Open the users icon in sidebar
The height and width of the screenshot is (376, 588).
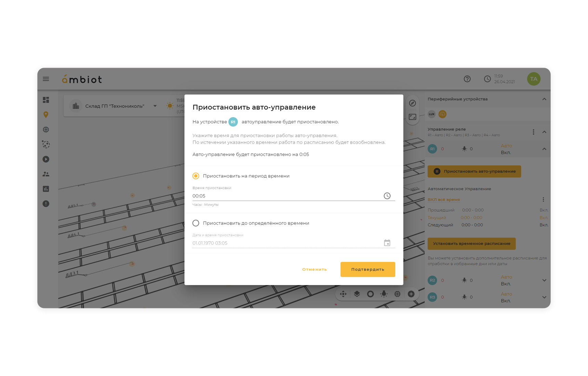tap(46, 174)
